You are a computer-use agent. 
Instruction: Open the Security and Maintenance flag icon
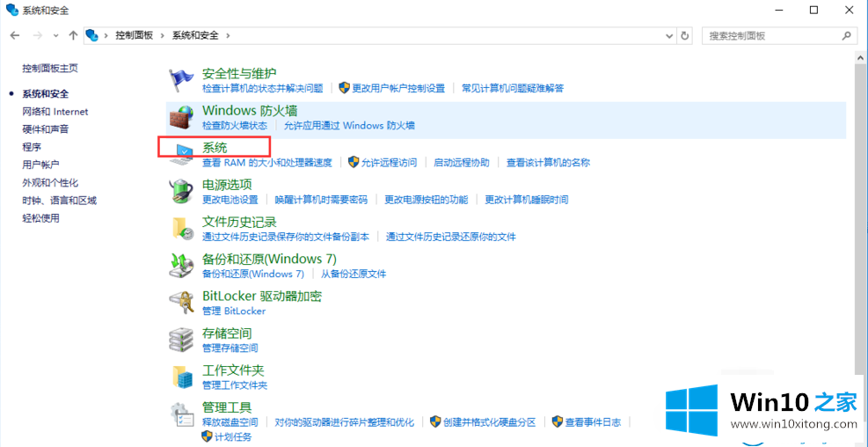pos(181,80)
